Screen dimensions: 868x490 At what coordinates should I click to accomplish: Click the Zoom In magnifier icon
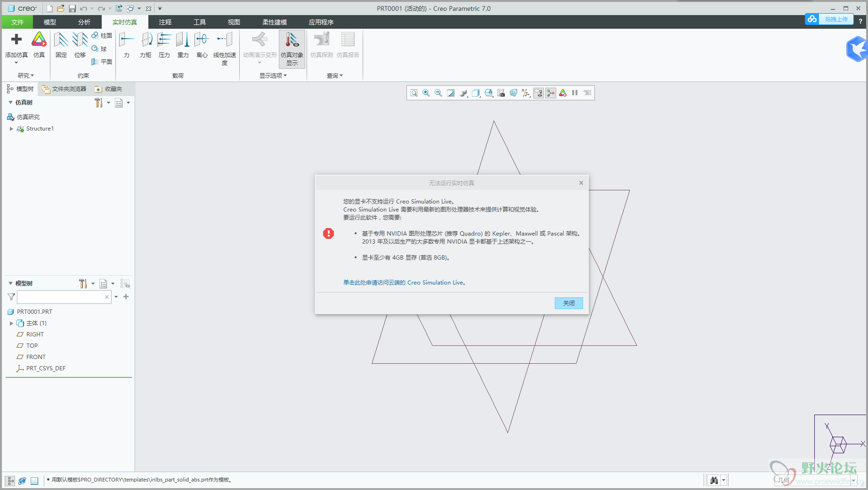426,93
